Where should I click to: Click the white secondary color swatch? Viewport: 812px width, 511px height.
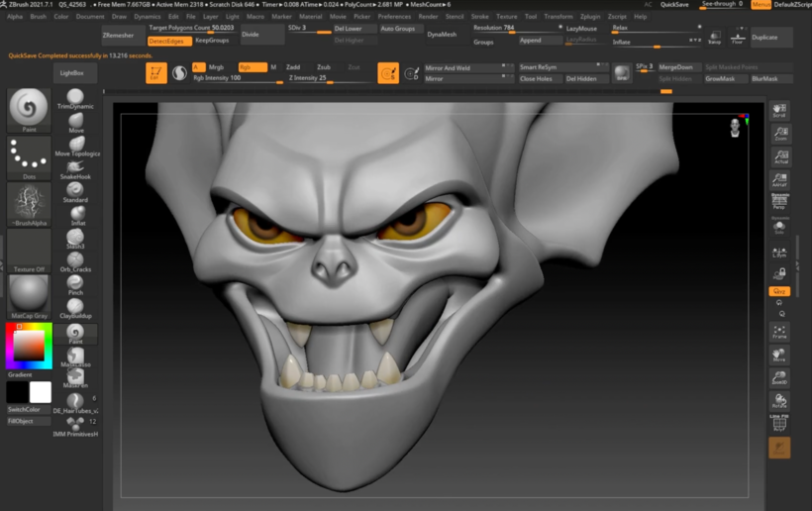click(x=41, y=392)
